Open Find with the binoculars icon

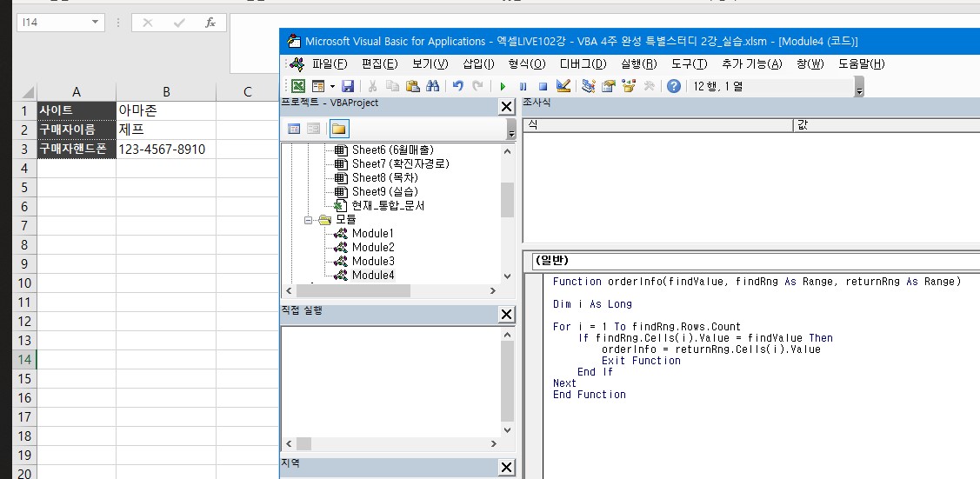[x=431, y=86]
